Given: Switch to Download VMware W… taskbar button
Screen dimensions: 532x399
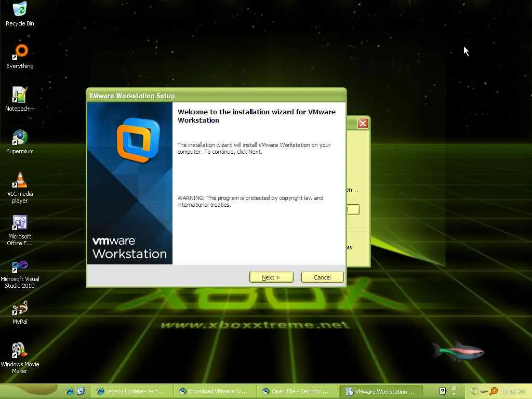Looking at the screenshot, I should click(215, 392).
